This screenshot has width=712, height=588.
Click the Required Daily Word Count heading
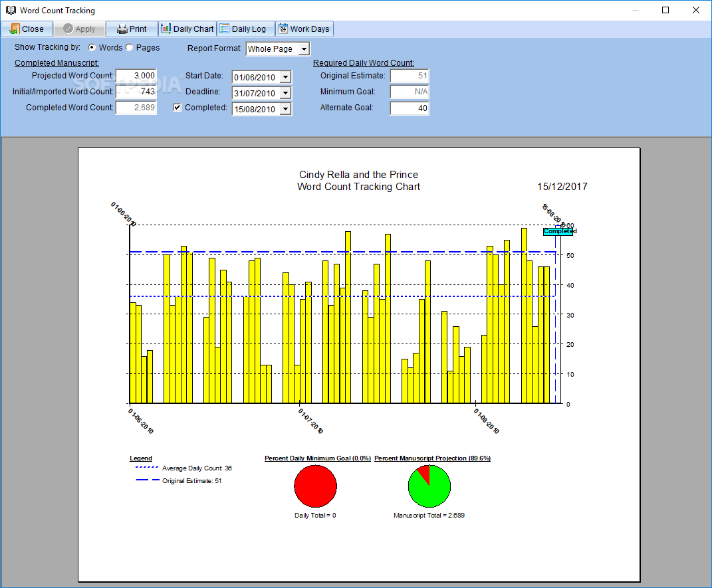tap(363, 63)
